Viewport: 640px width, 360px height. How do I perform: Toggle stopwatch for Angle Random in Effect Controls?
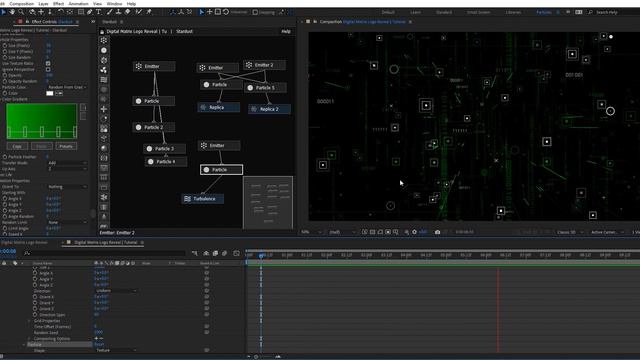[5, 216]
